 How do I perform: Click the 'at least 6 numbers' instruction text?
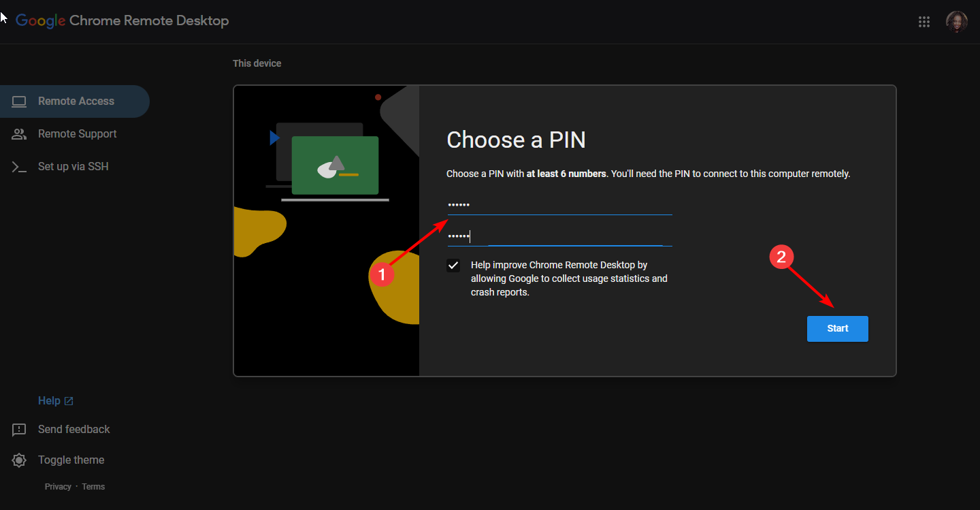(566, 174)
